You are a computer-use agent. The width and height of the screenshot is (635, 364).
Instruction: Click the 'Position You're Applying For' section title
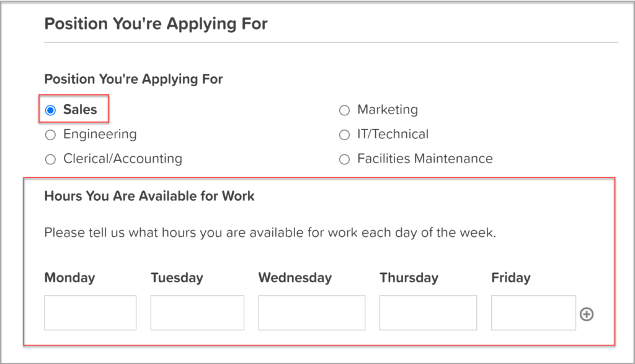point(156,24)
